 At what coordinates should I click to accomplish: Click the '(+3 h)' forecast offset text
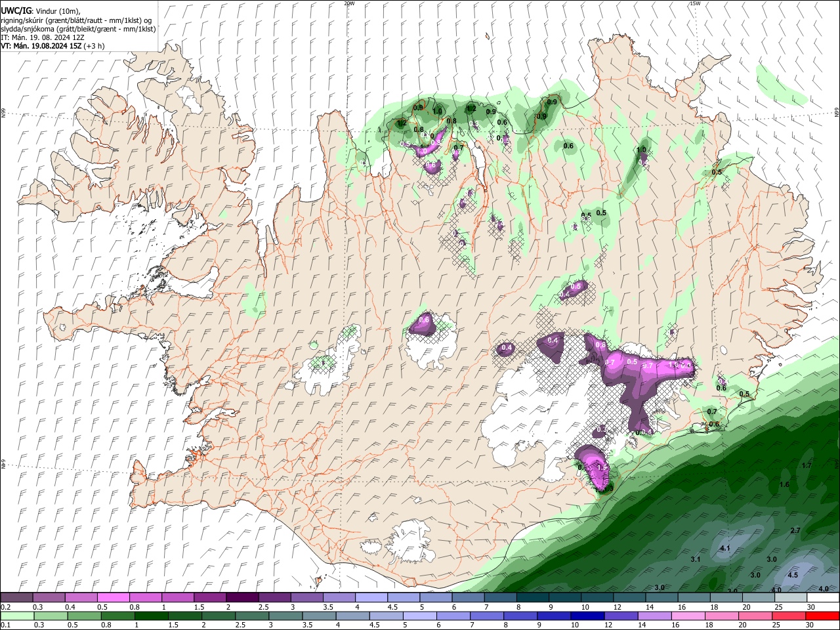pyautogui.click(x=94, y=46)
